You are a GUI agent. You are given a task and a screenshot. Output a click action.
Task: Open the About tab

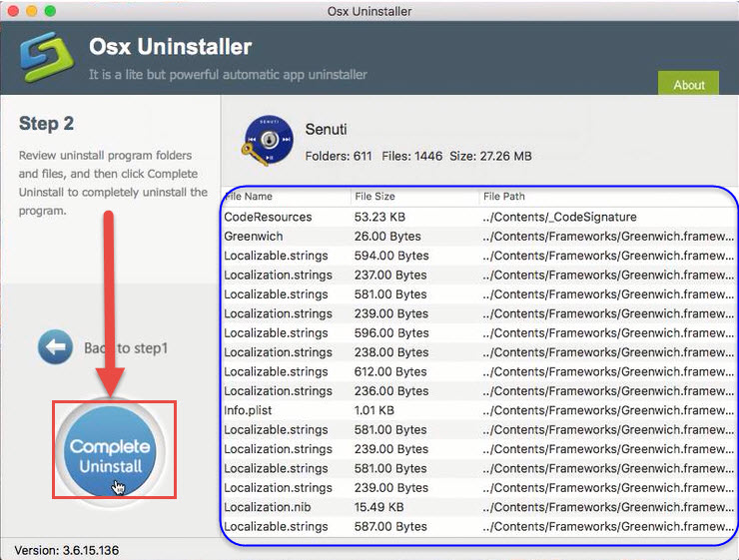pos(688,85)
